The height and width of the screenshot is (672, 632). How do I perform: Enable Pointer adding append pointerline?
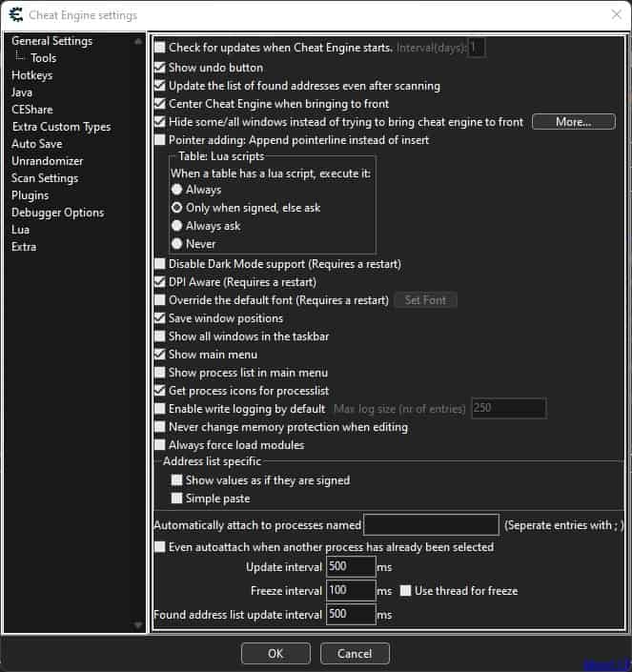tap(160, 140)
